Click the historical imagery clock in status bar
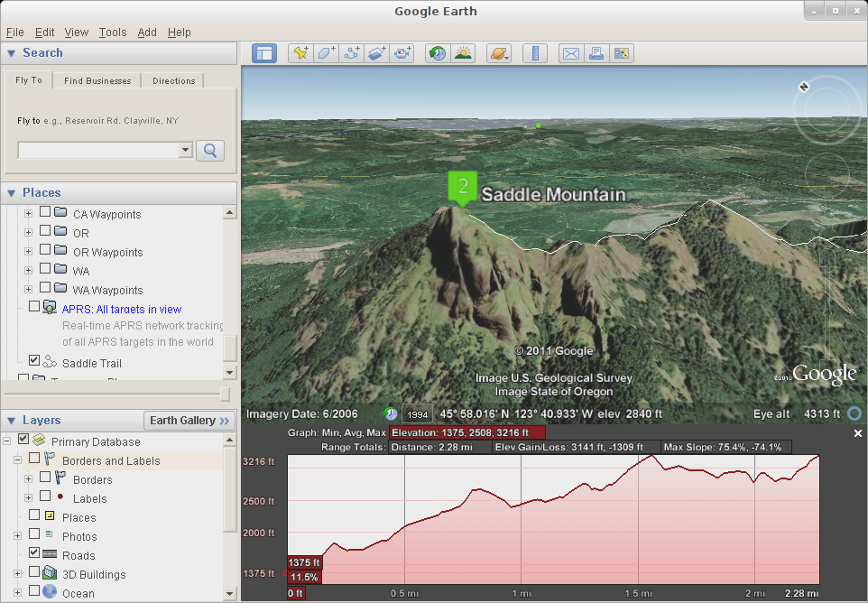Image resolution: width=868 pixels, height=603 pixels. 391,413
